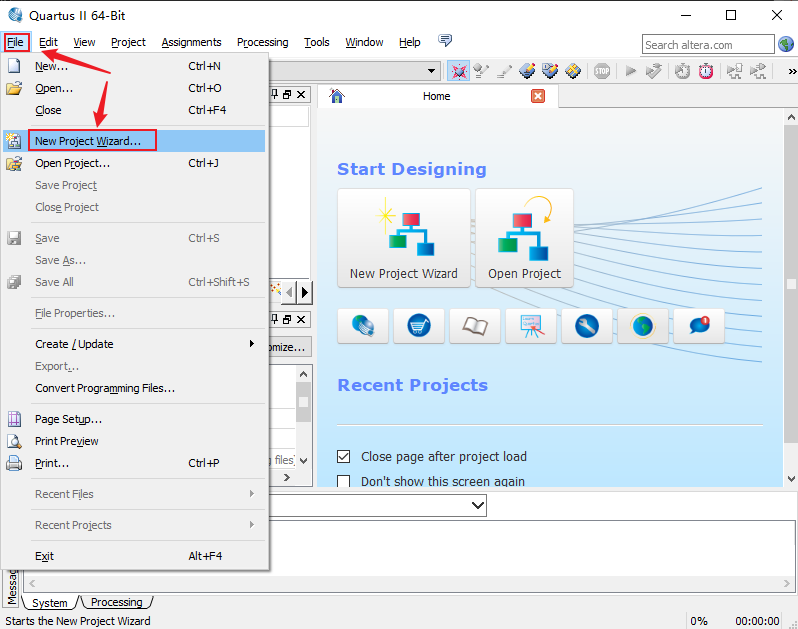The width and height of the screenshot is (798, 629).
Task: Click the speech-bubble feedback icon in the menu bar
Action: pyautogui.click(x=445, y=41)
